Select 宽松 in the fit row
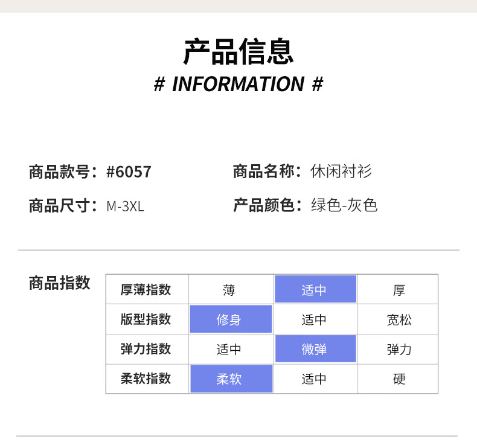Screen dimensions: 477x448 [x=399, y=319]
